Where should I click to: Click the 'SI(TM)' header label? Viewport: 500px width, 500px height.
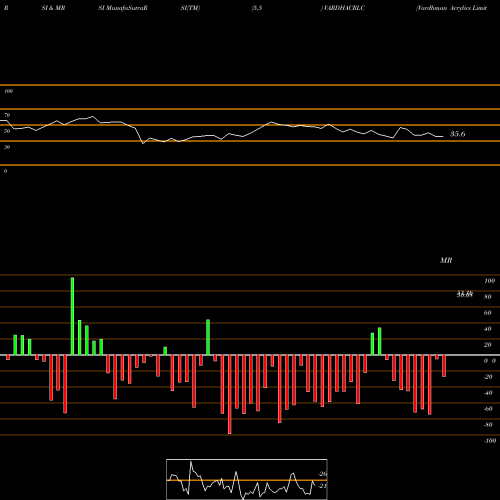(x=190, y=8)
